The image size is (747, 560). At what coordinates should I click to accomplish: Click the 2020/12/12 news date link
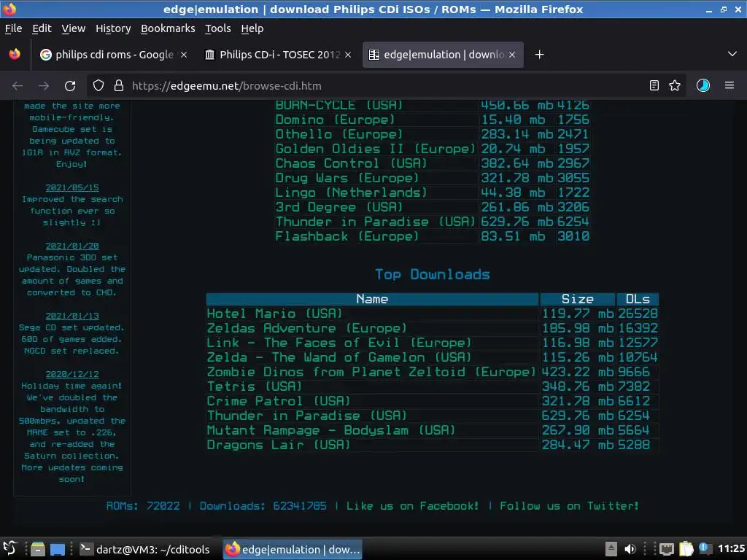72,374
